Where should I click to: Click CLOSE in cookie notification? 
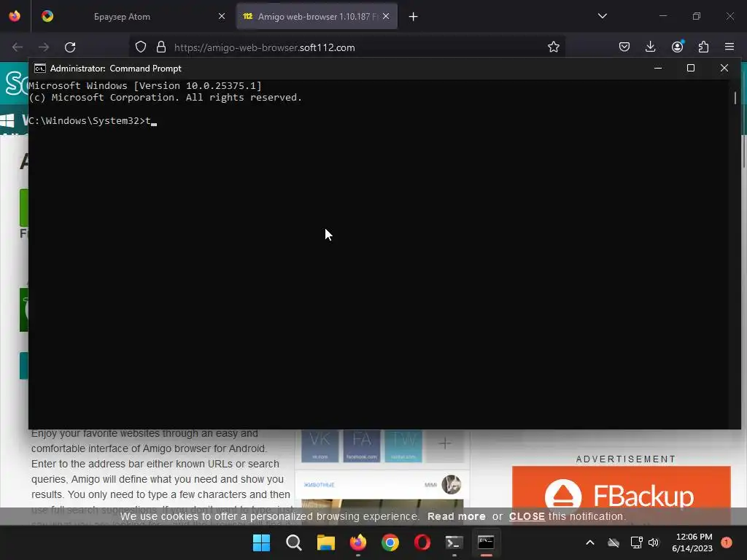pyautogui.click(x=527, y=517)
